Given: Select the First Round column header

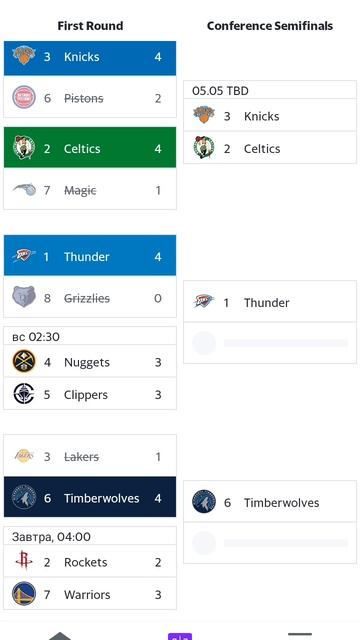Looking at the screenshot, I should pos(90,26).
